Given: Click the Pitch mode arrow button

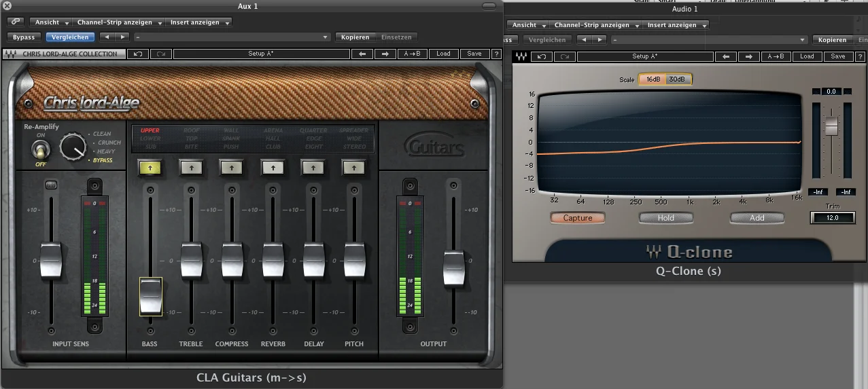Looking at the screenshot, I should click(353, 166).
